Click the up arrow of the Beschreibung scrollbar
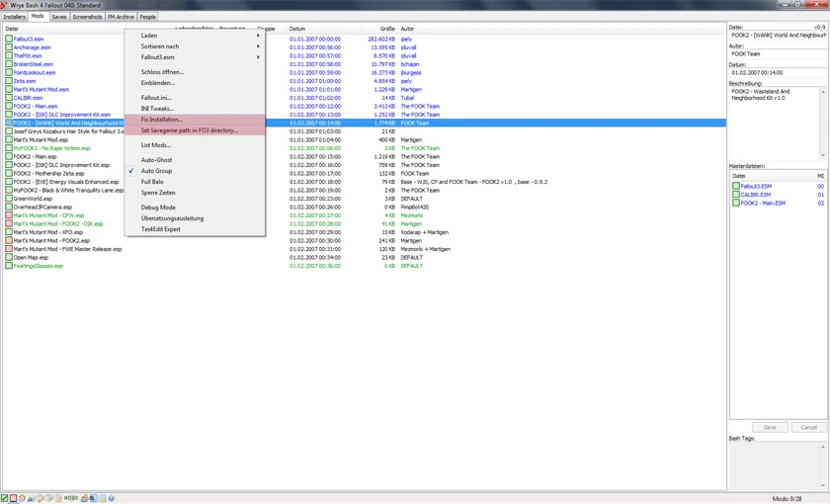 coord(822,92)
